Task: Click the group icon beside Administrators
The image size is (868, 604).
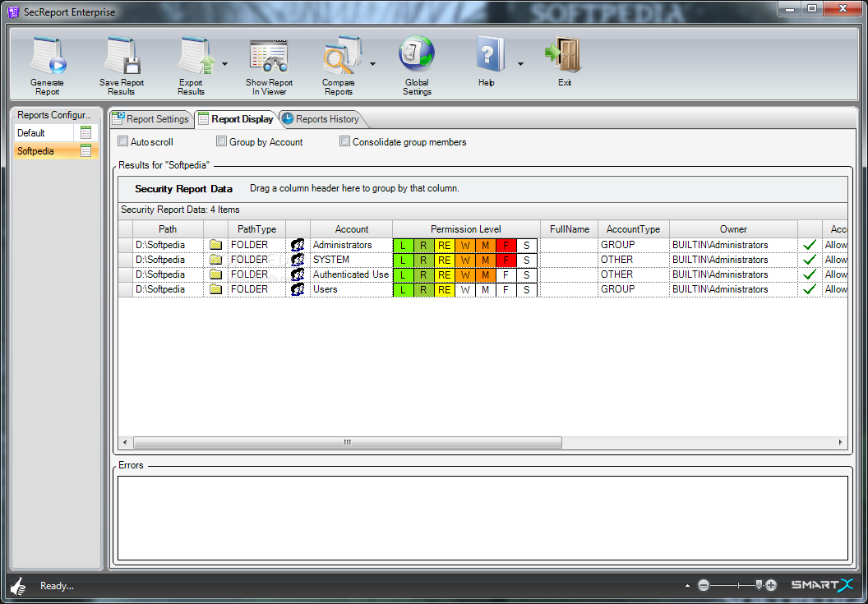Action: [298, 245]
